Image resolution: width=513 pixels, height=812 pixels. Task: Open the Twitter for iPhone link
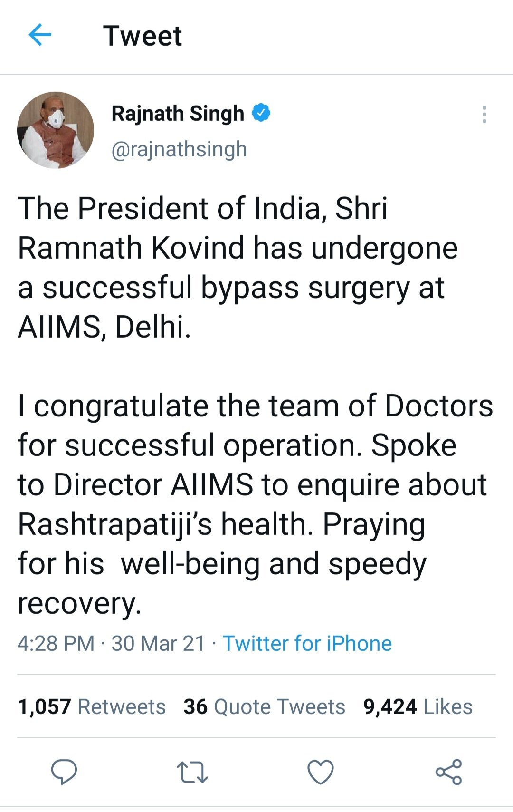pyautogui.click(x=307, y=643)
